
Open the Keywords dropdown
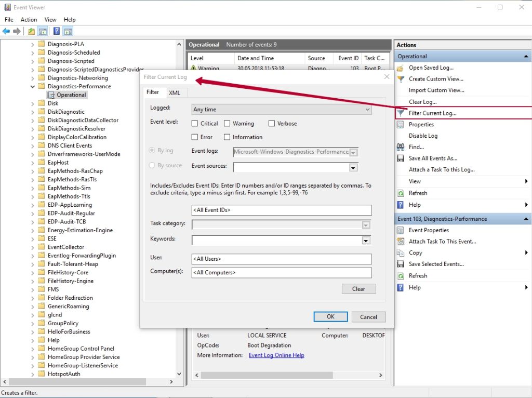[366, 241]
